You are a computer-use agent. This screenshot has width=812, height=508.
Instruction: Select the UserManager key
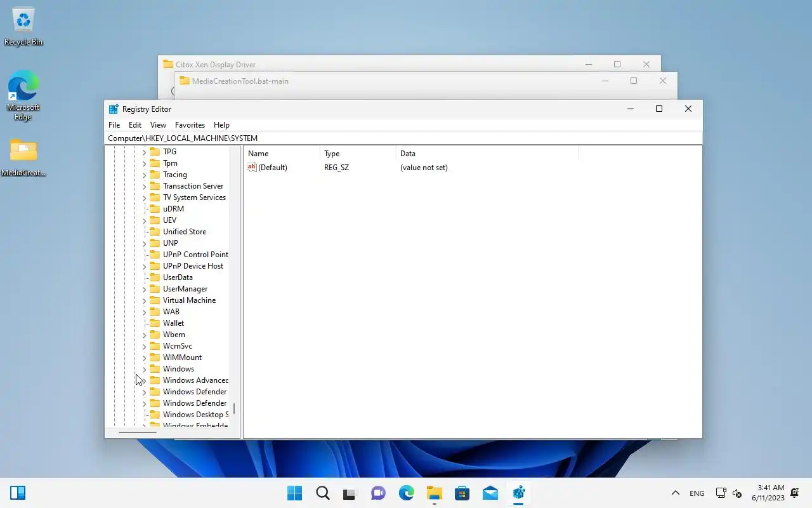(185, 289)
